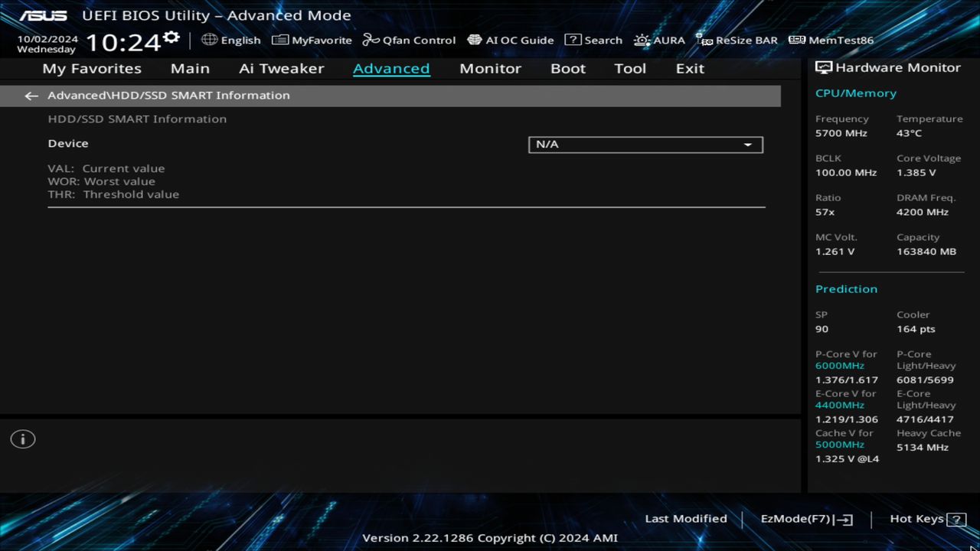This screenshot has height=551, width=980.
Task: Open MyFavorite shortcuts
Action: pyautogui.click(x=311, y=40)
